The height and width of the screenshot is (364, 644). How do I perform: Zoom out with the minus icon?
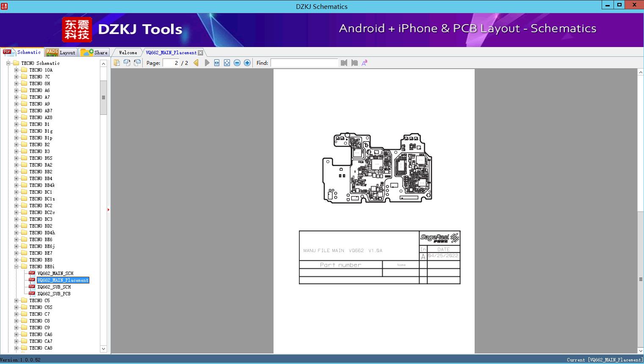tap(237, 63)
